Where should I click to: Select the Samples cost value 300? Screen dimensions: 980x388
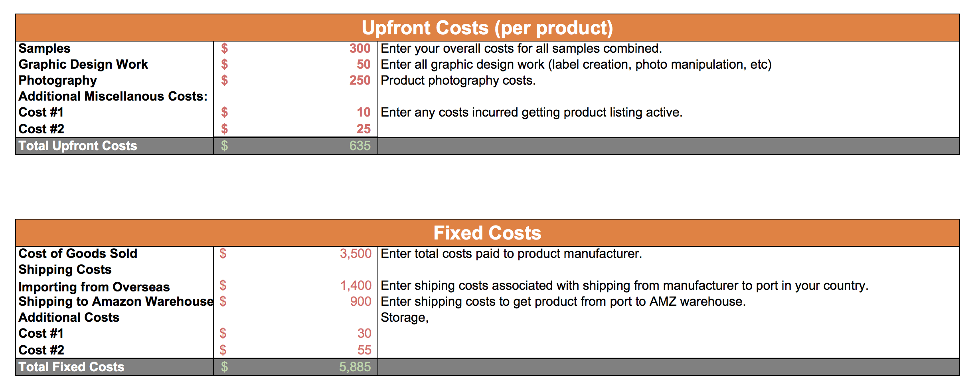[x=296, y=49]
